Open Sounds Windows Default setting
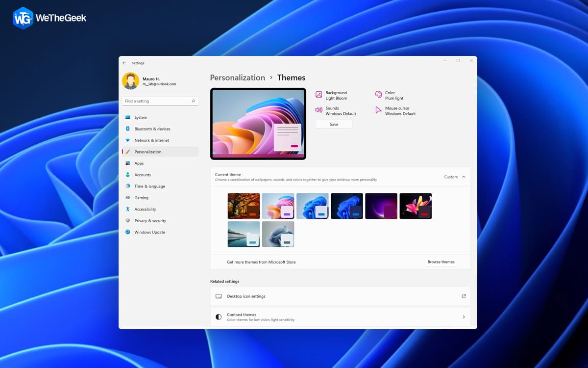The image size is (588, 368). click(336, 111)
